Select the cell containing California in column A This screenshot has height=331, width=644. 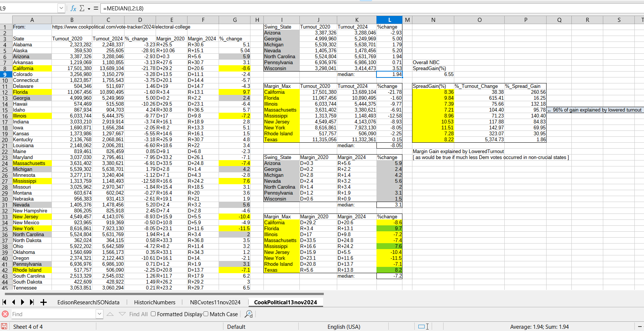pos(32,68)
